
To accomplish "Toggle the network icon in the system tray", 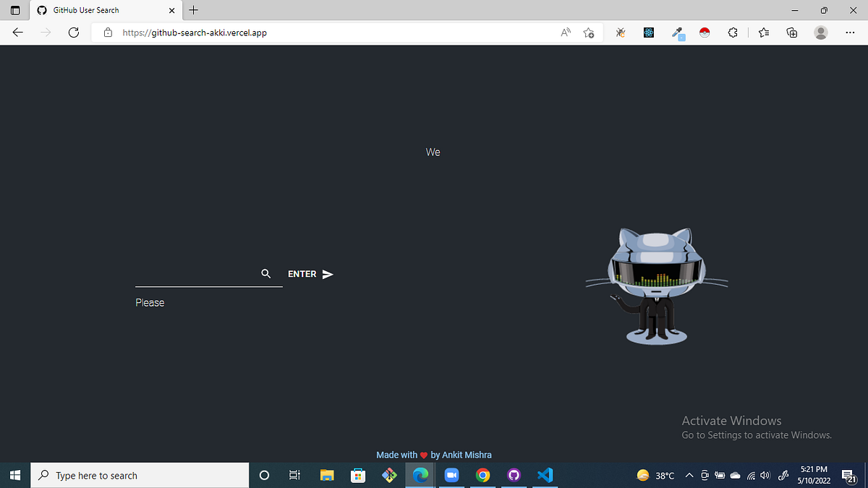I will (x=750, y=476).
